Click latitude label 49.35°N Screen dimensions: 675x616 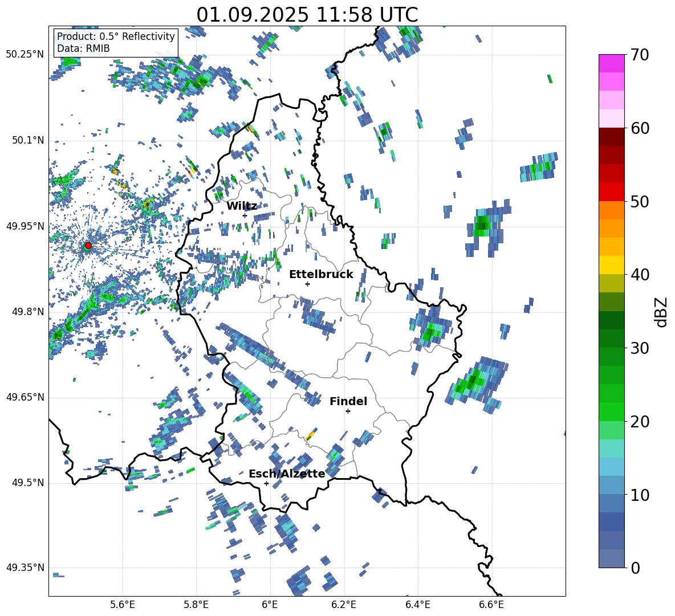(25, 568)
